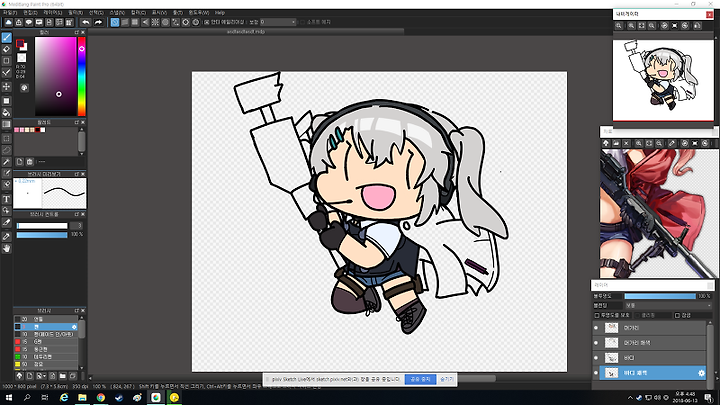Open the 윈도우 (Window) menu
The height and width of the screenshot is (405, 720).
(199, 13)
